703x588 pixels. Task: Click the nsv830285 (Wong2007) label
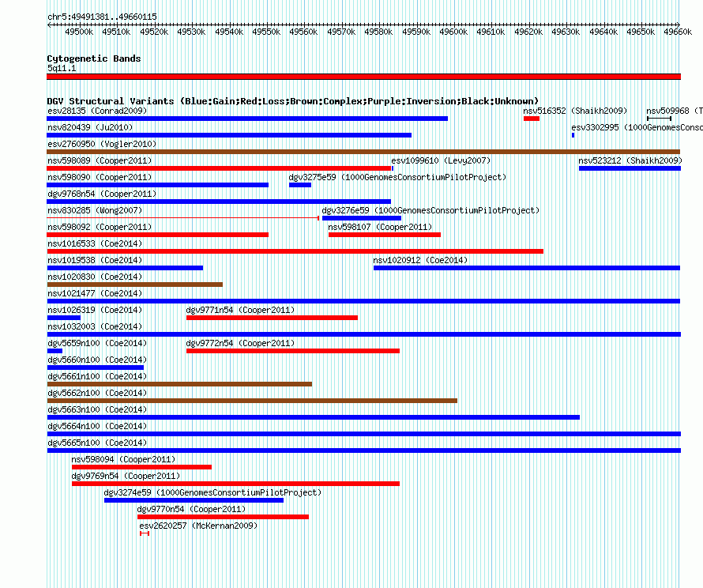tap(95, 210)
